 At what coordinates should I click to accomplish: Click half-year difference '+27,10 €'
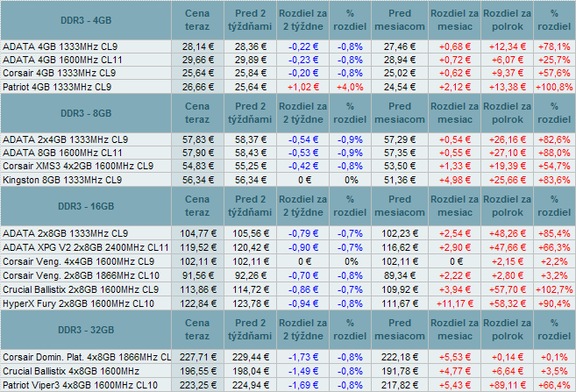pos(507,153)
